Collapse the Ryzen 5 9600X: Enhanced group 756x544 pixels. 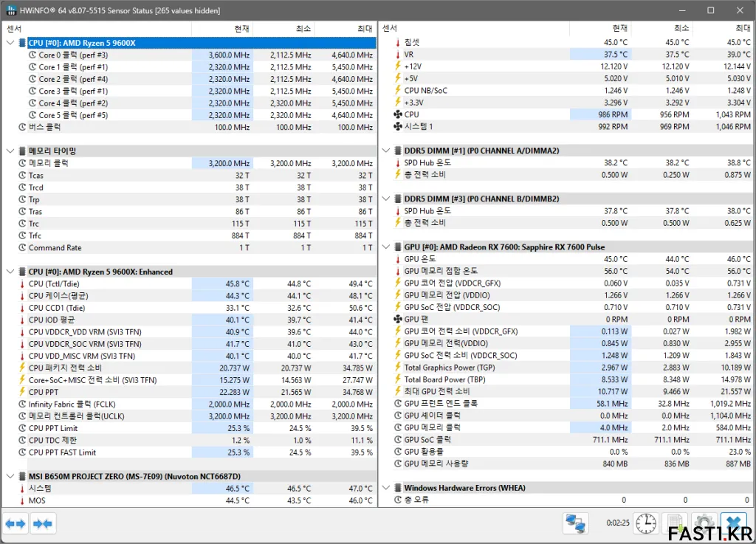[10, 272]
